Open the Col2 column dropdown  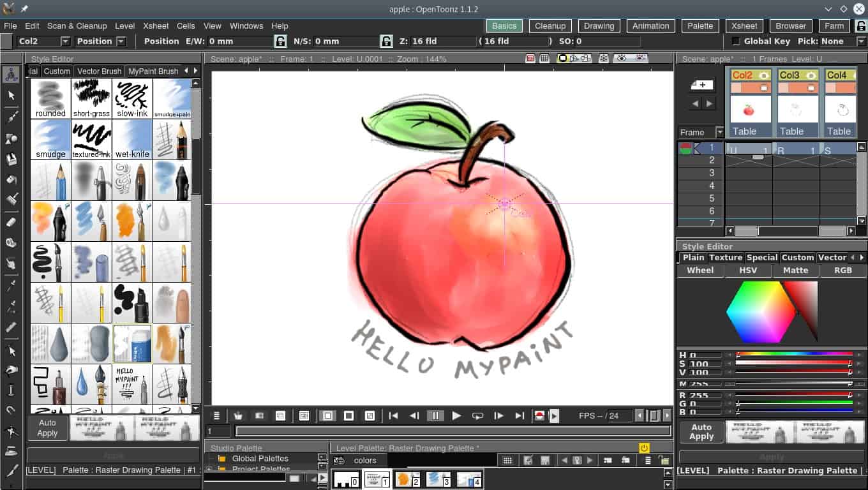(66, 41)
